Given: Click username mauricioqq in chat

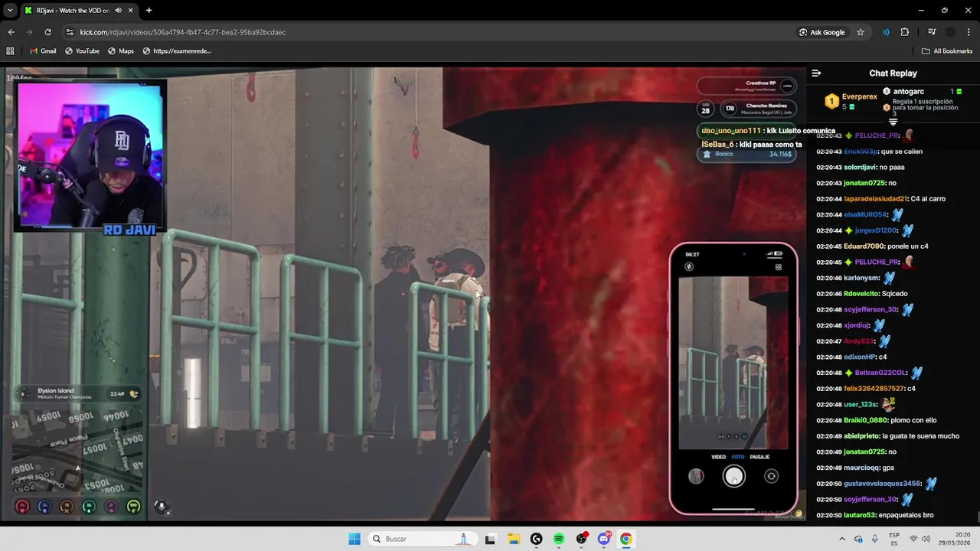Looking at the screenshot, I should pos(861,468).
